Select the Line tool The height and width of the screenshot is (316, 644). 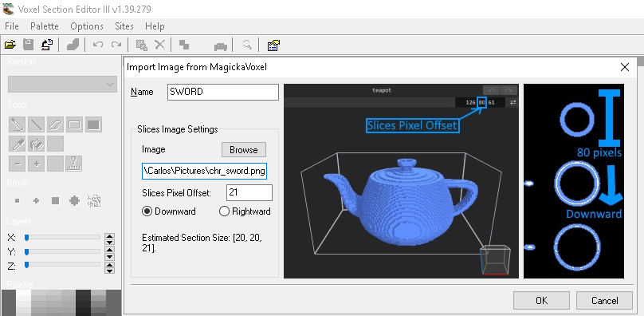(36, 124)
